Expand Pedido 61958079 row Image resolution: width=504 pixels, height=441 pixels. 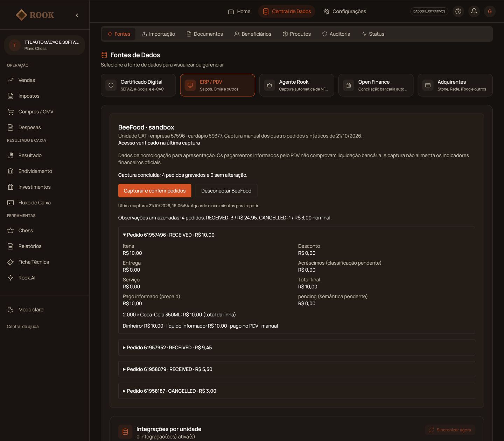(297, 369)
